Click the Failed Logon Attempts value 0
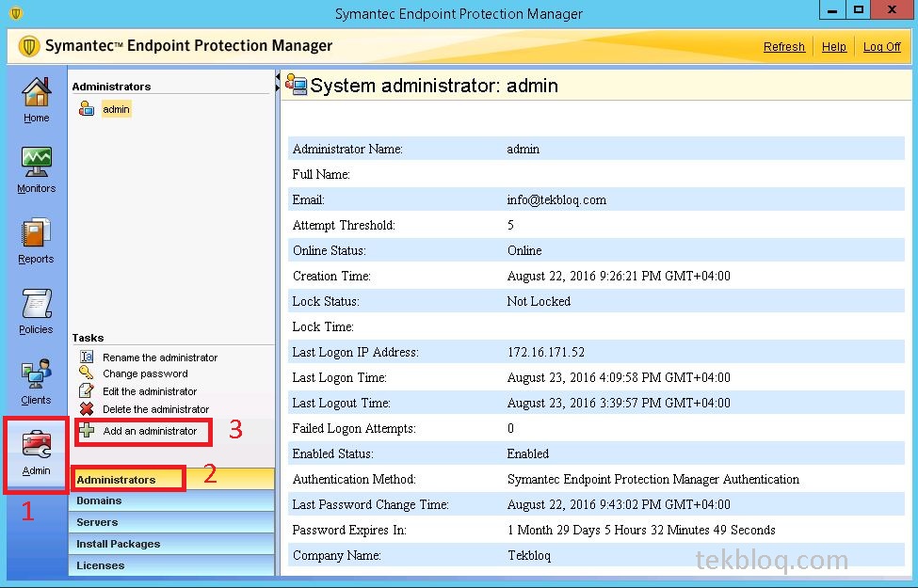 pos(510,428)
